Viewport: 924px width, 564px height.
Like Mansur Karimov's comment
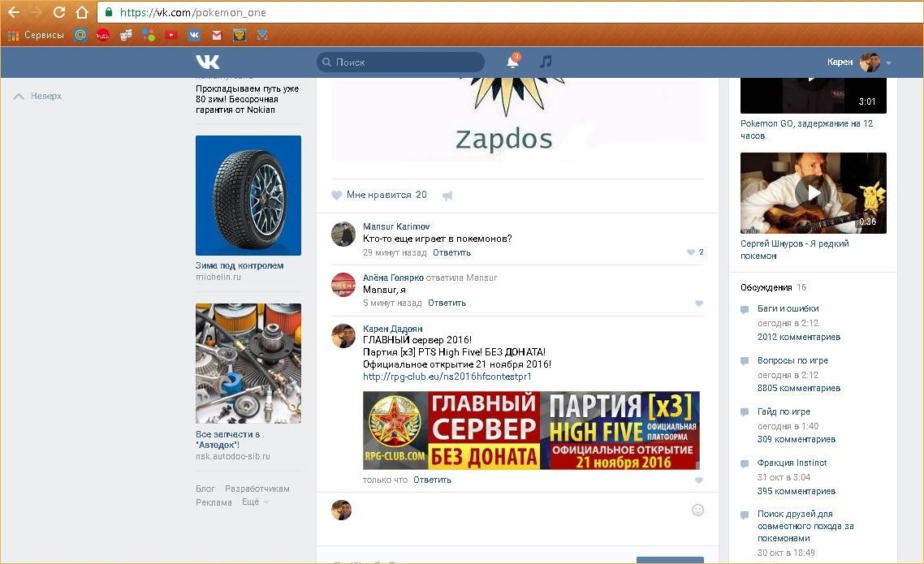691,252
